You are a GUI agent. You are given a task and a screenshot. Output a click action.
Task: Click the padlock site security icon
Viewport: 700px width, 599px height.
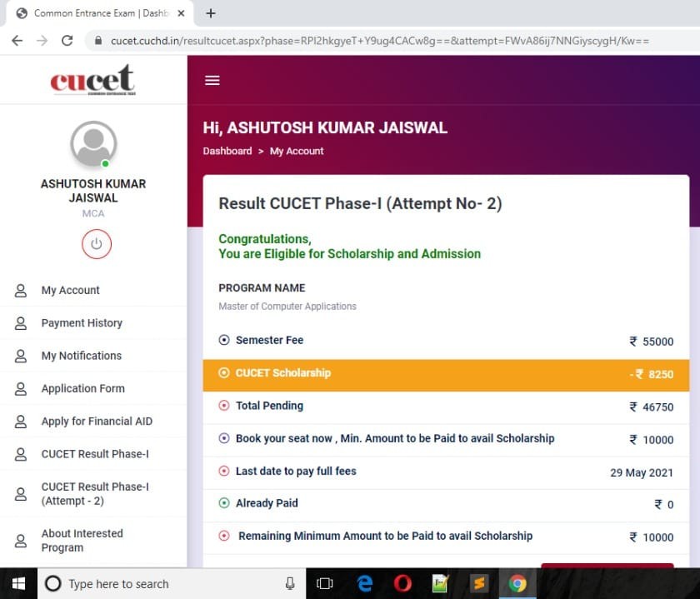(x=98, y=41)
